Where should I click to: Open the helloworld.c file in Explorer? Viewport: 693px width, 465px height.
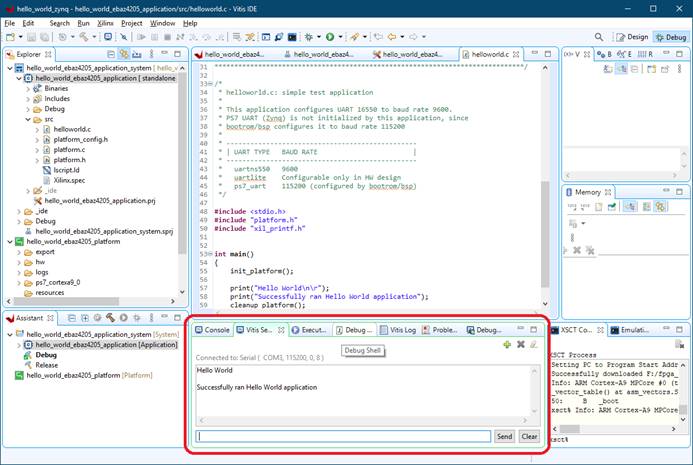click(71, 129)
